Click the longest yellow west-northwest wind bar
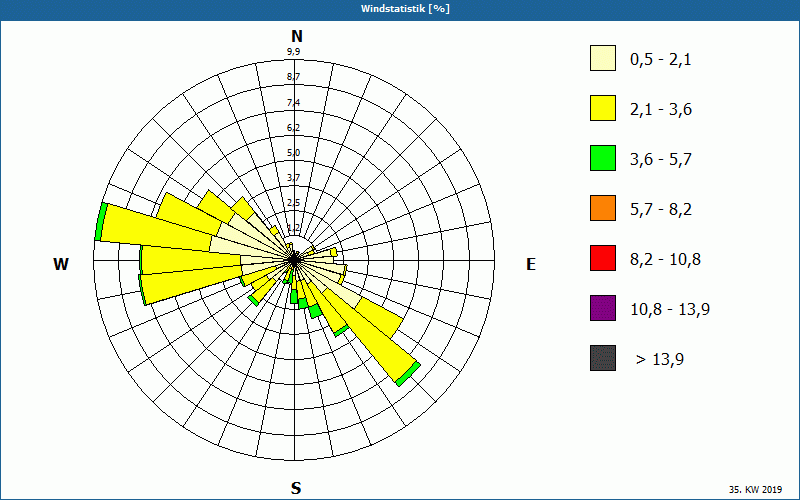 point(158,229)
